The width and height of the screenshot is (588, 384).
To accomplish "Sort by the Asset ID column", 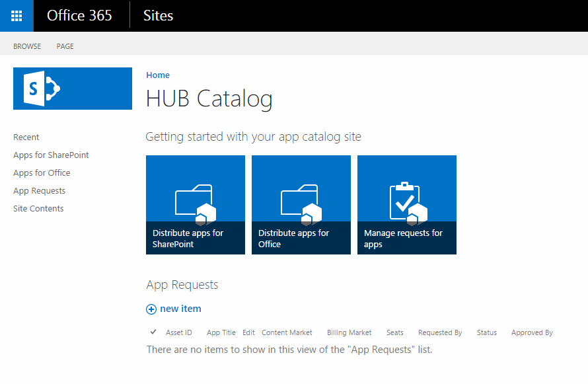I will (x=179, y=332).
